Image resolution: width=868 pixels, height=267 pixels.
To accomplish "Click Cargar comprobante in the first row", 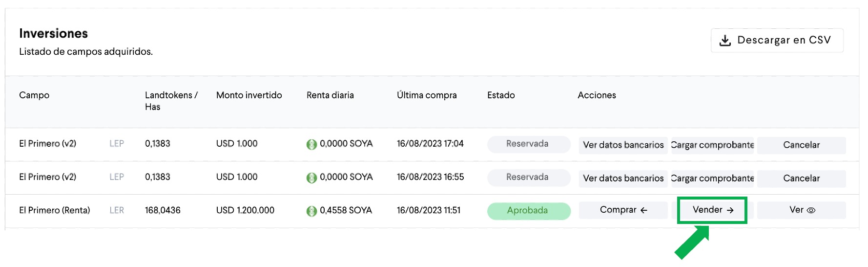I will (x=712, y=145).
